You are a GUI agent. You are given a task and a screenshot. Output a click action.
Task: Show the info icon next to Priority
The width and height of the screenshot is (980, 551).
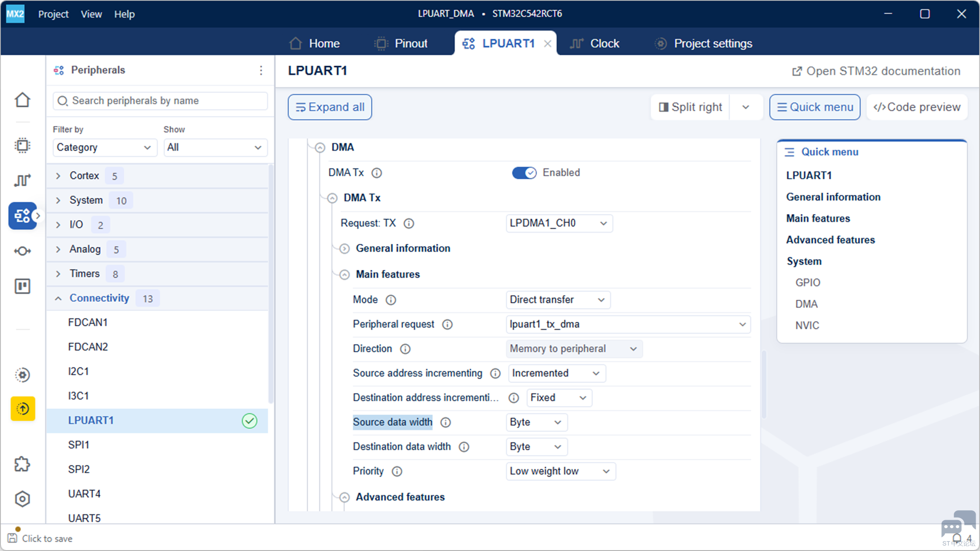397,471
